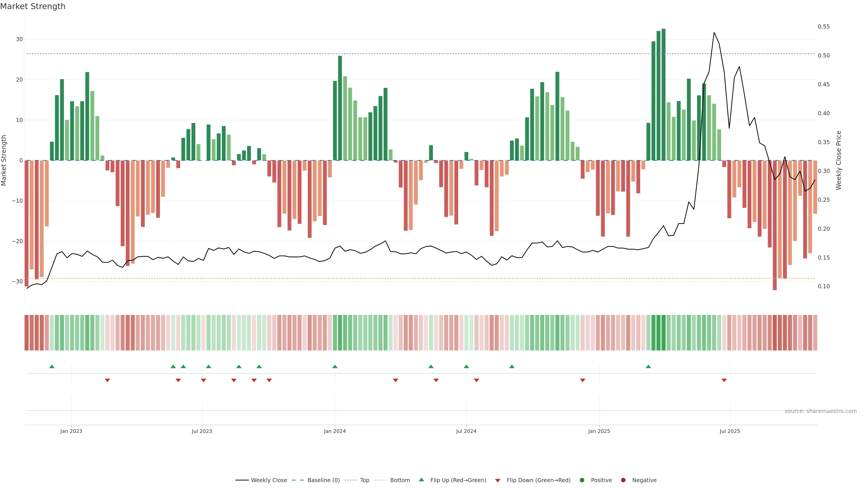
Task: Click the Weekly Close Price axis title
Action: pyautogui.click(x=839, y=160)
